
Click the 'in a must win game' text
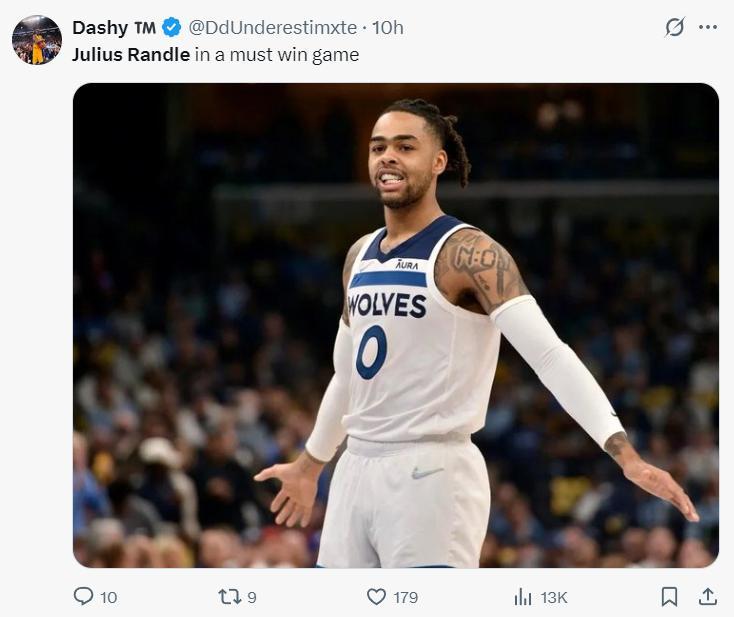tap(277, 54)
